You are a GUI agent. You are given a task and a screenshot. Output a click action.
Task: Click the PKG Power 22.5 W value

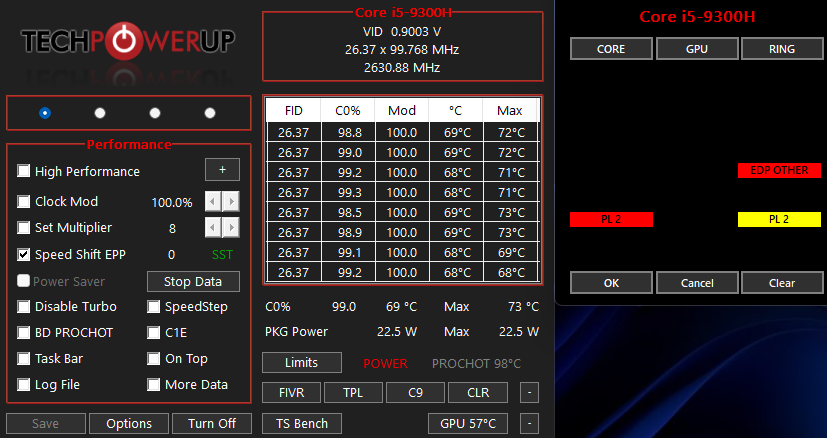397,332
